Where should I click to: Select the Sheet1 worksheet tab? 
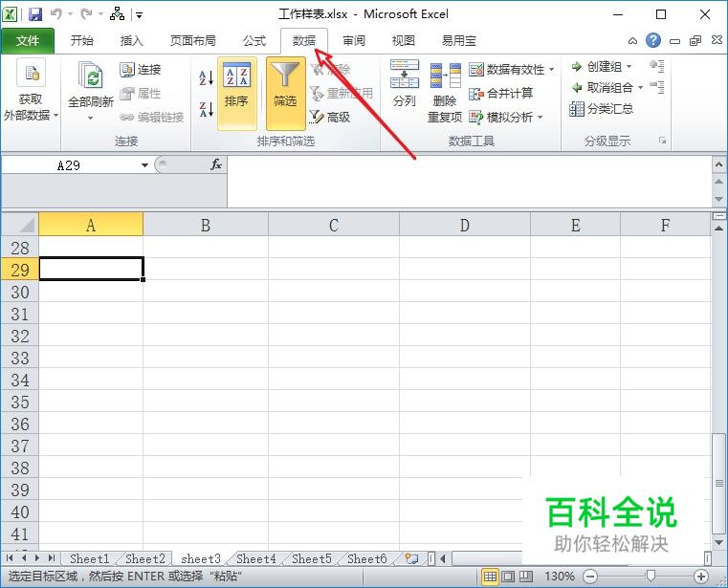pos(89,558)
